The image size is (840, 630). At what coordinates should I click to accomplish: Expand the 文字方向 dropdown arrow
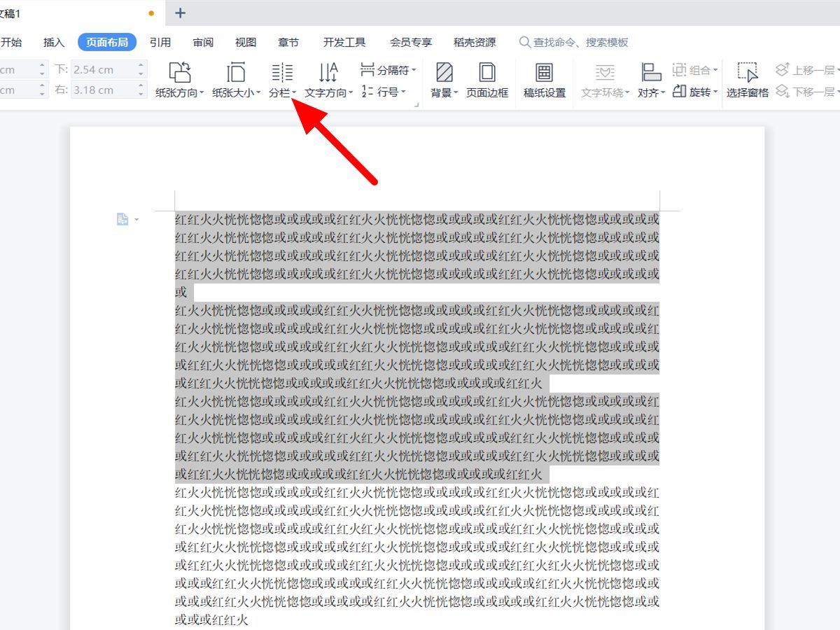coord(351,93)
